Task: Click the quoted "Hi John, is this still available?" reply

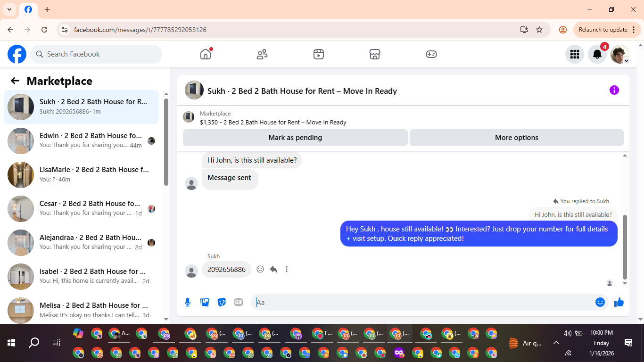Action: click(573, 214)
